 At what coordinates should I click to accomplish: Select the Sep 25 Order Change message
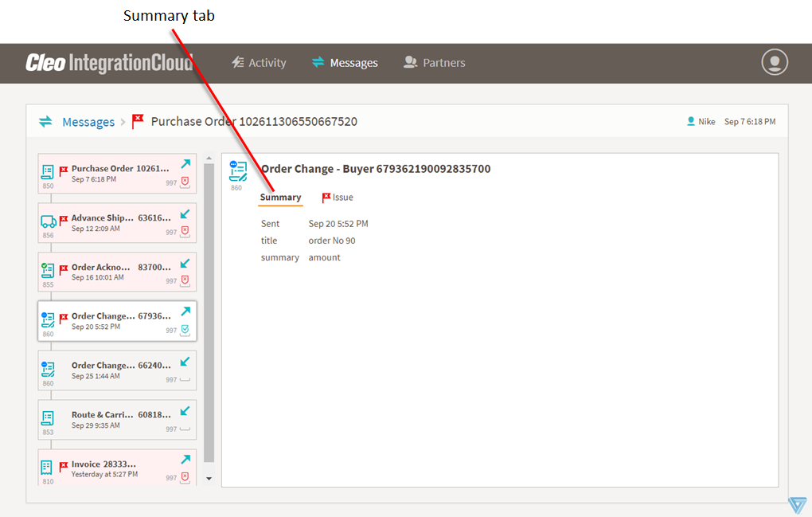click(117, 370)
